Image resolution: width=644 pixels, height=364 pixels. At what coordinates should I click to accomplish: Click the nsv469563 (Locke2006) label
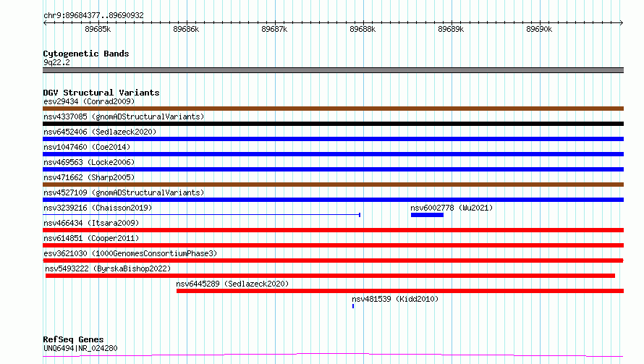coord(89,162)
